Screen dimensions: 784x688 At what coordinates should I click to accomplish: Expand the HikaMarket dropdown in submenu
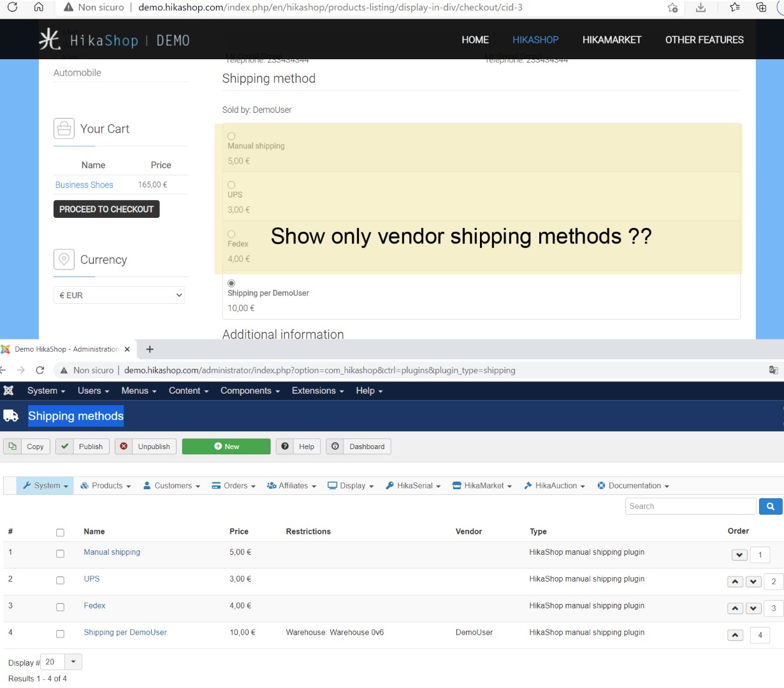[x=483, y=485]
